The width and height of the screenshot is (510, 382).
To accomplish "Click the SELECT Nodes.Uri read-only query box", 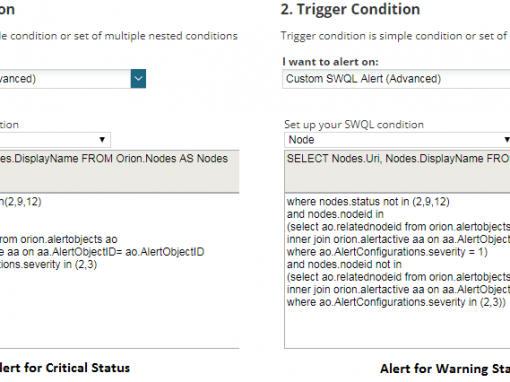I will (x=397, y=171).
